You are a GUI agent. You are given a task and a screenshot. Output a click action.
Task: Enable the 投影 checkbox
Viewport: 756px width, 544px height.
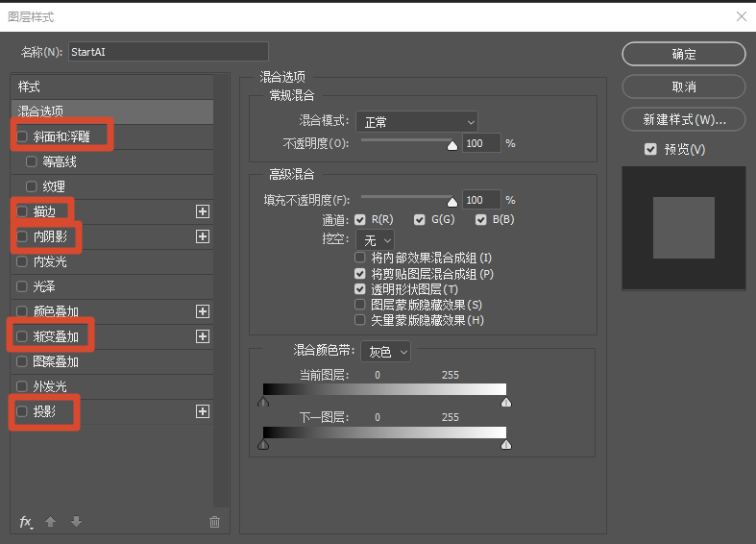22,411
